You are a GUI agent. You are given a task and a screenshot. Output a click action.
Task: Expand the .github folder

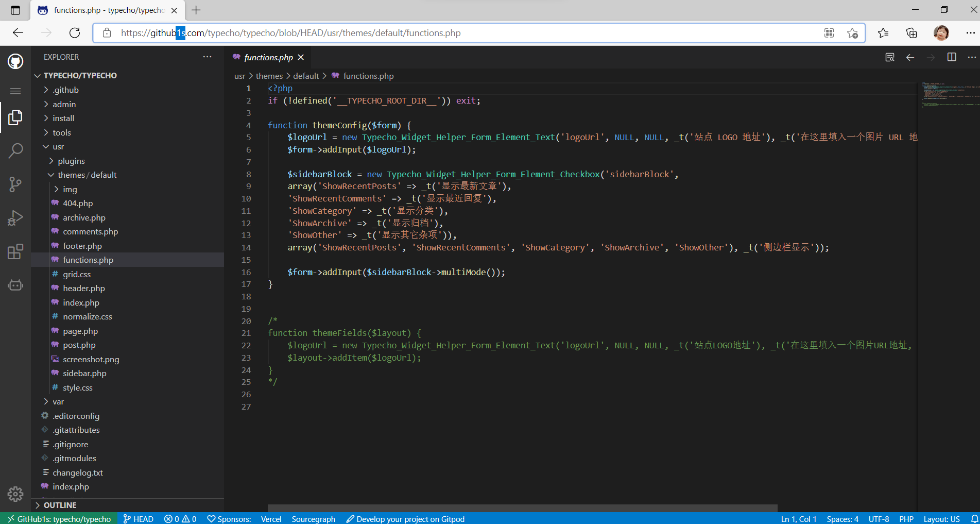(x=65, y=90)
